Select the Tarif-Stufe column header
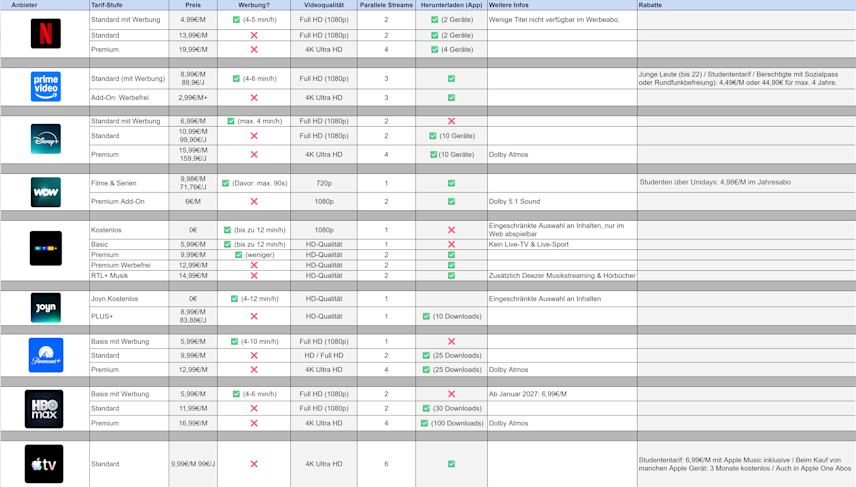 (129, 5)
